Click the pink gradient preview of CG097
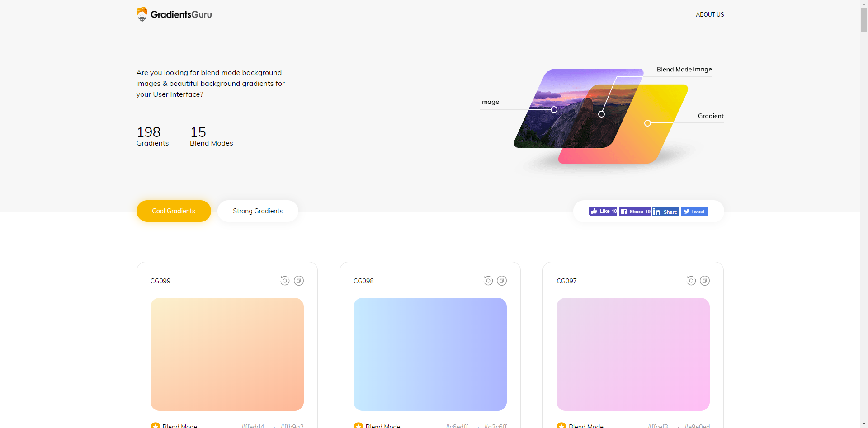Viewport: 868px width, 428px height. pyautogui.click(x=632, y=354)
